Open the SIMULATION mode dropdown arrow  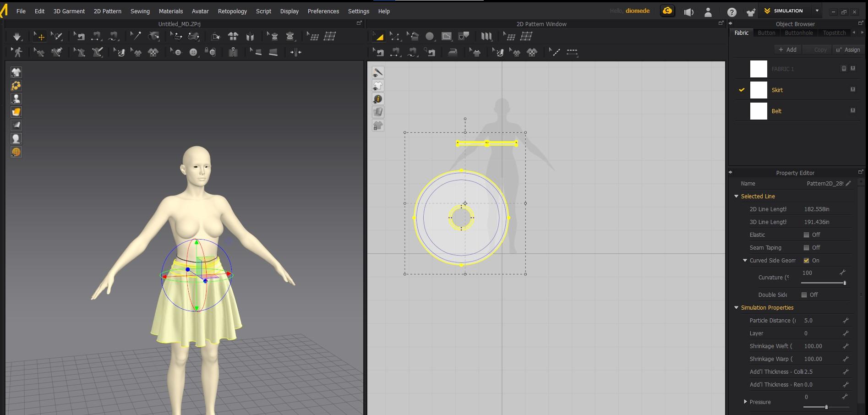click(x=817, y=11)
